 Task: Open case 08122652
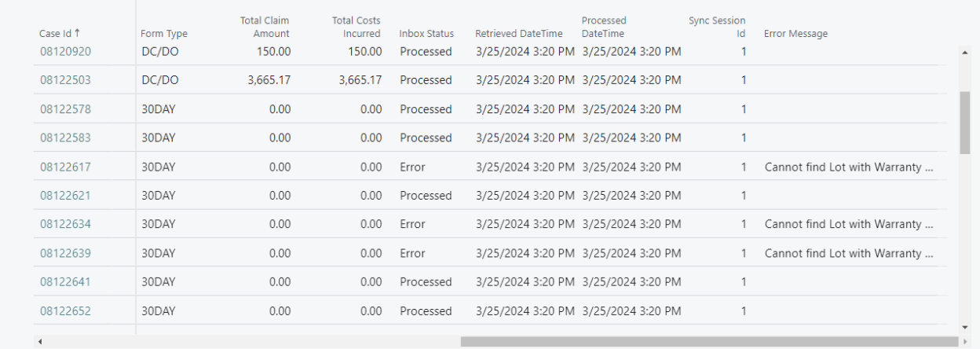(65, 310)
